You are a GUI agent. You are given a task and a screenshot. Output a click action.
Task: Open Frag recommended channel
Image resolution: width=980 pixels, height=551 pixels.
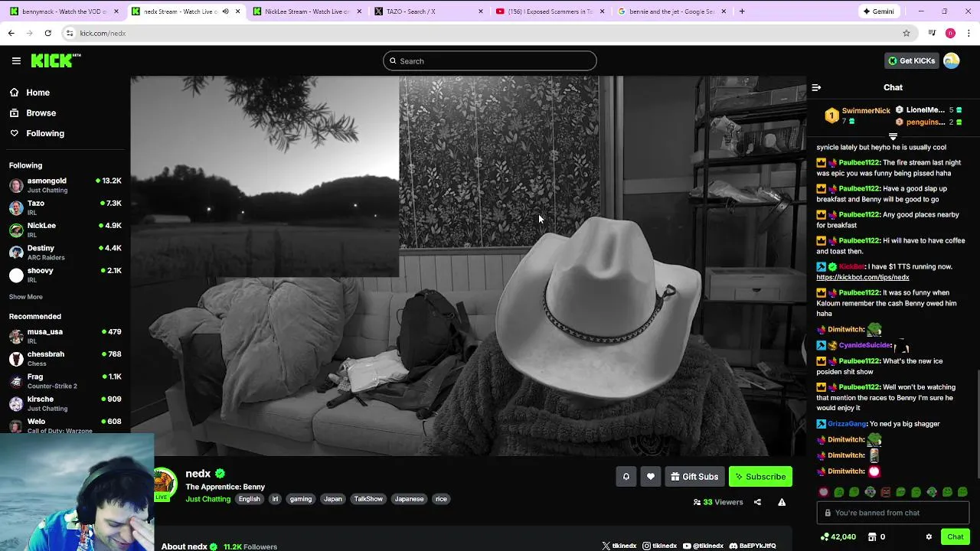(65, 381)
